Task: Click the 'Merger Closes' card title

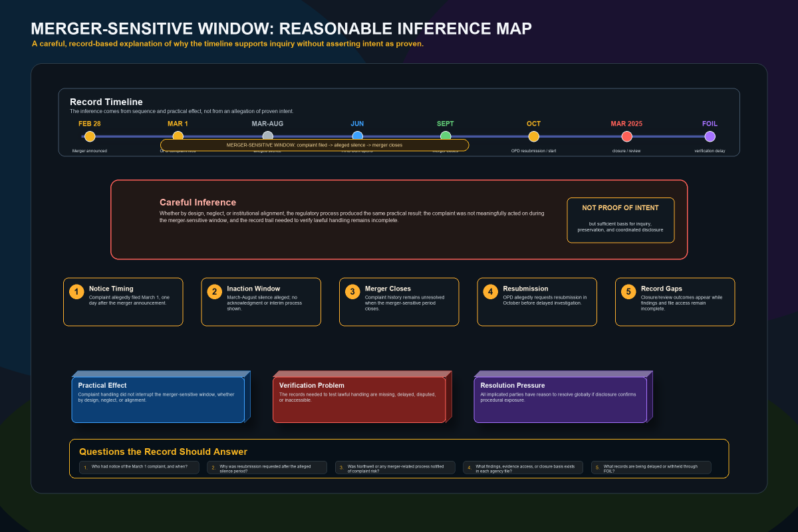Action: coord(388,289)
